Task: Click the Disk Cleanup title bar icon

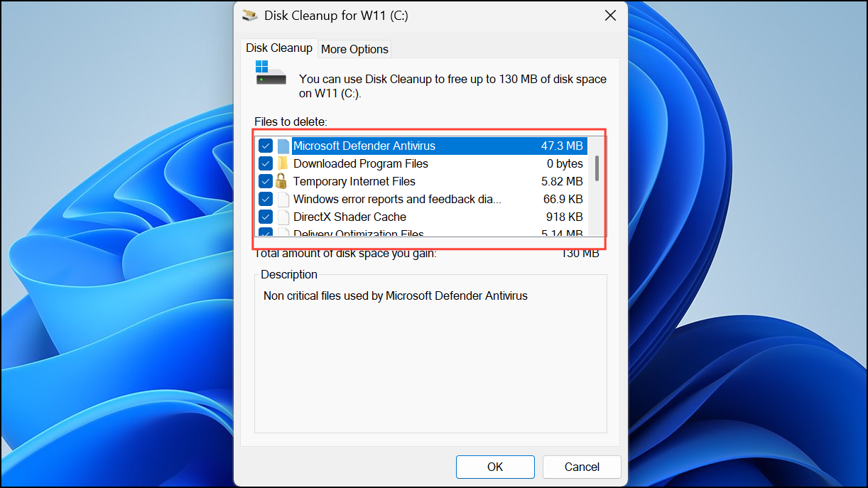Action: (249, 15)
